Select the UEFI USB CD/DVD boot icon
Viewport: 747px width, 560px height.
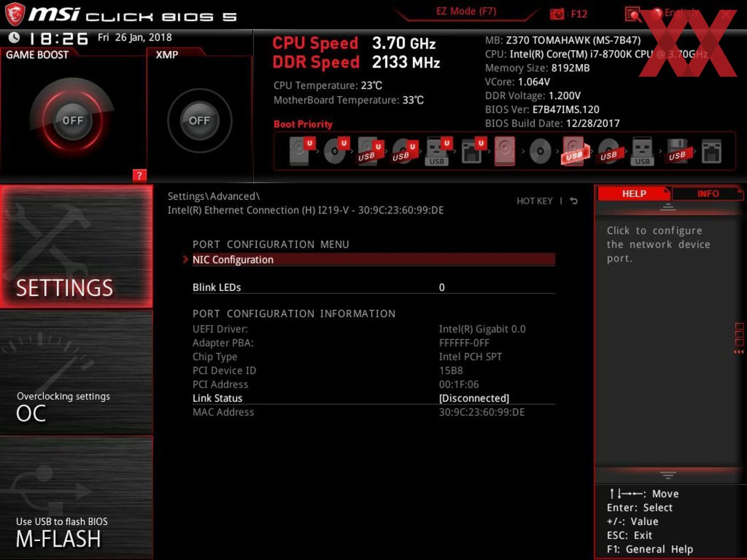coord(404,151)
